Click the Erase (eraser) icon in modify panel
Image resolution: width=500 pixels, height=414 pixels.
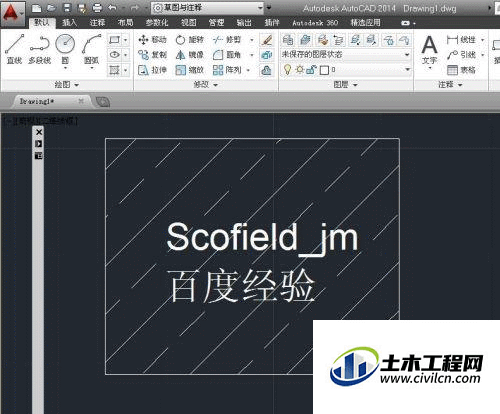267,40
